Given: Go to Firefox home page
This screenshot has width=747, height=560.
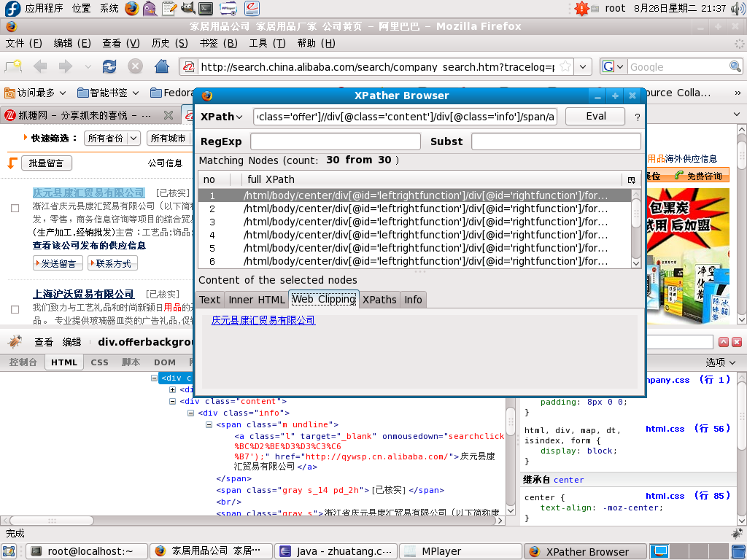Looking at the screenshot, I should tap(162, 66).
